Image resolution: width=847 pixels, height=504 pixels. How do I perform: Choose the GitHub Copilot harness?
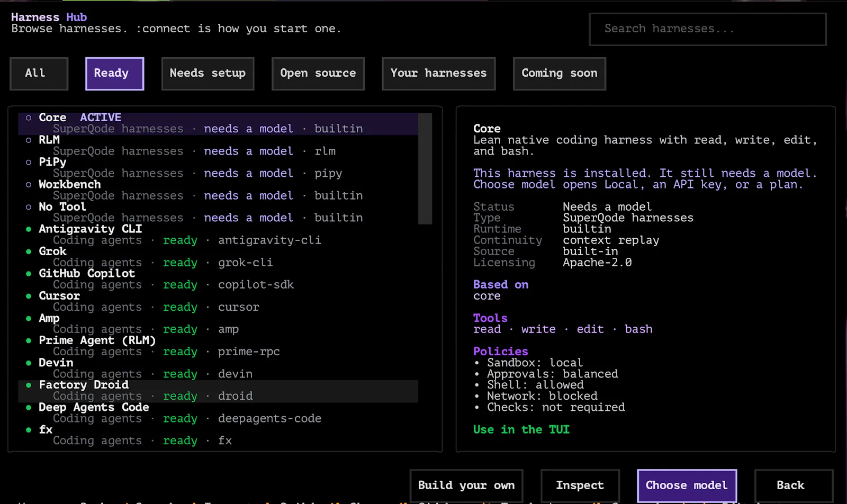click(x=218, y=279)
